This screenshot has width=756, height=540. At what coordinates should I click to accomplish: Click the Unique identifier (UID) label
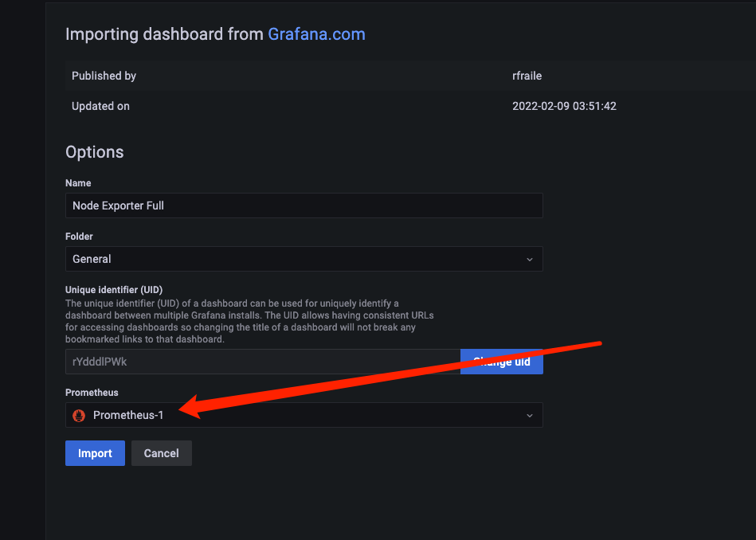[x=114, y=290]
